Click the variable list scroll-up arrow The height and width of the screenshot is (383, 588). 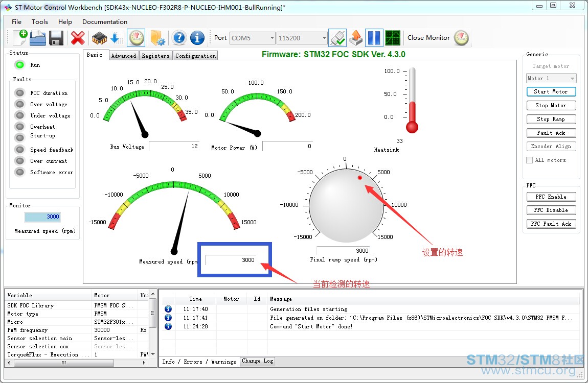pyautogui.click(x=153, y=294)
